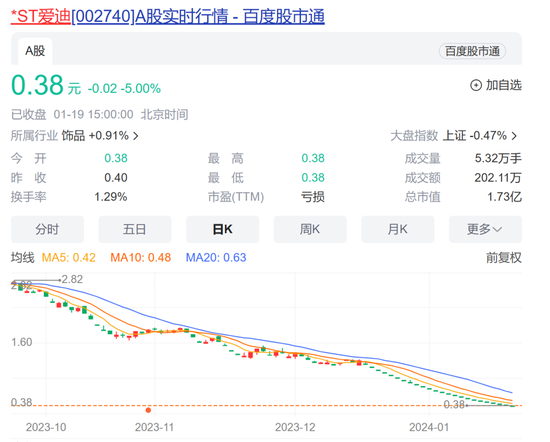Screen dimensions: 550x442
Task: Click the plus icon beside 加自选
Action: pos(476,85)
